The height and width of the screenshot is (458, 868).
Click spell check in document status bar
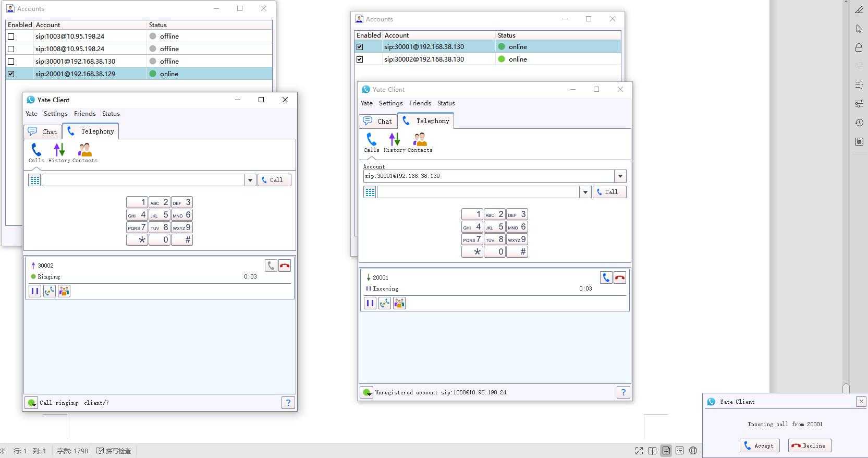[x=114, y=451]
